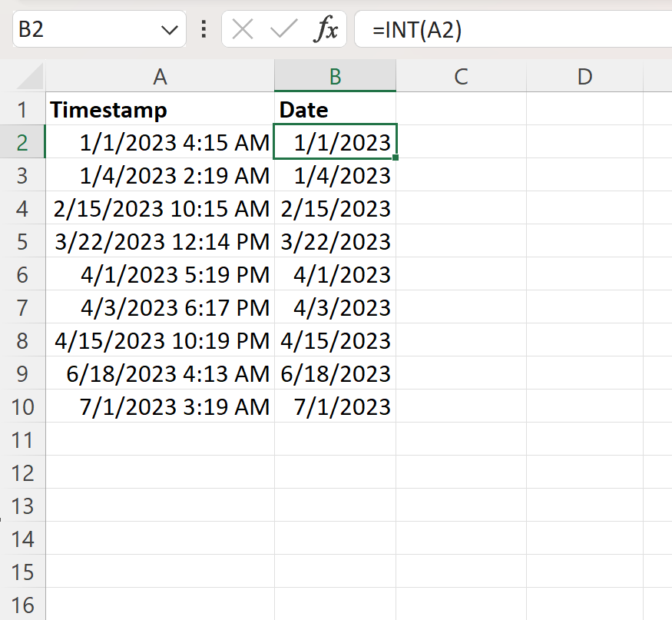Image resolution: width=672 pixels, height=620 pixels.
Task: Click column header B to select it
Action: click(x=335, y=77)
